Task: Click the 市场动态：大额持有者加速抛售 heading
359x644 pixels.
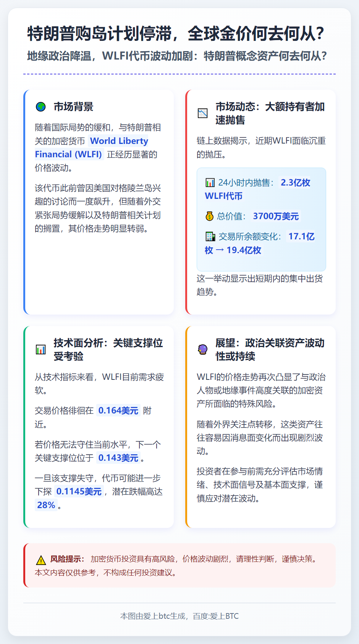Action: click(270, 113)
